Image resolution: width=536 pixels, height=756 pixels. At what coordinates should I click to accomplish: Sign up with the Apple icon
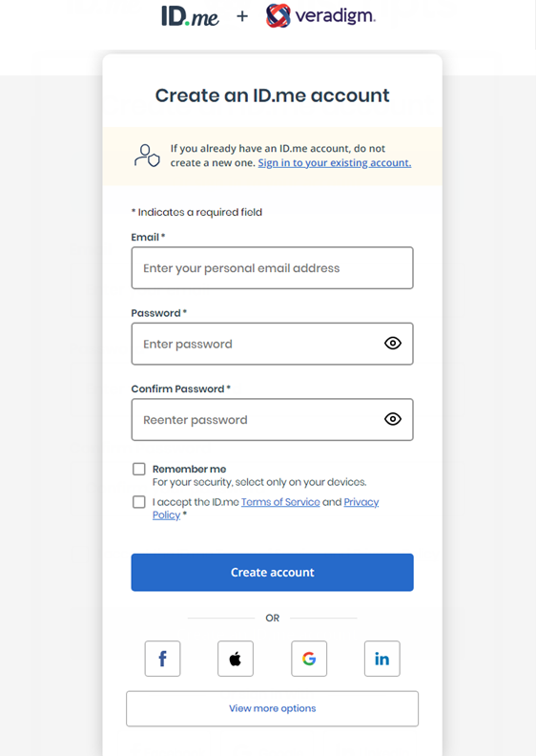pos(236,659)
